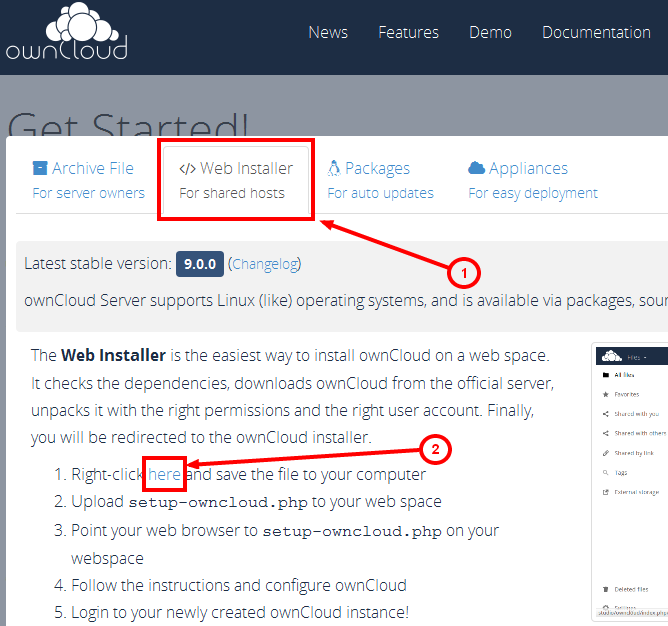Click 'All files' in the screenshot thumbnail
Screen dimensions: 668x626
[624, 375]
